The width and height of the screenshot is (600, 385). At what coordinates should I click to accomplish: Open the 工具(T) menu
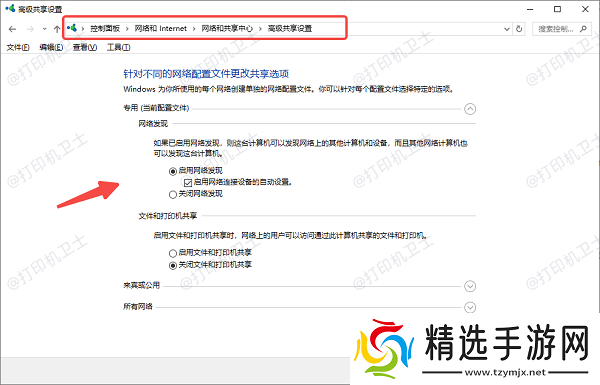coord(119,47)
